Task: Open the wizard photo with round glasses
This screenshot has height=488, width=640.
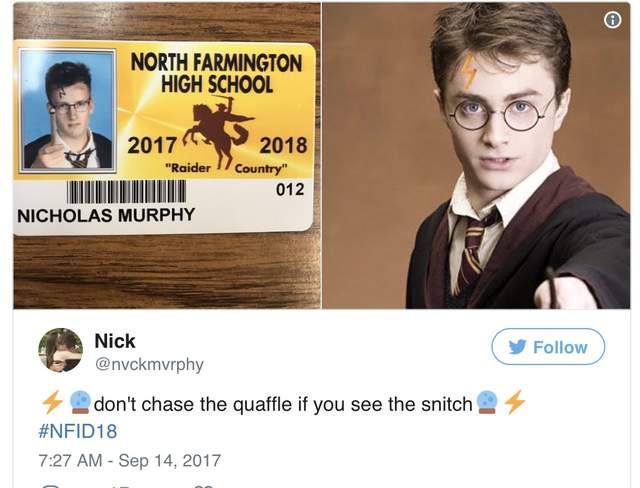Action: point(476,155)
